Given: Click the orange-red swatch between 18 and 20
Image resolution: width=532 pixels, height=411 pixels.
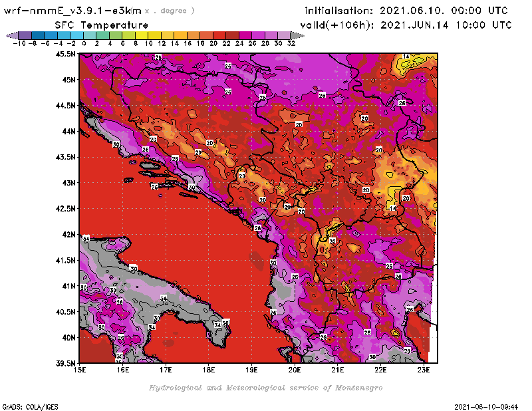Looking at the screenshot, I should tap(206, 35).
